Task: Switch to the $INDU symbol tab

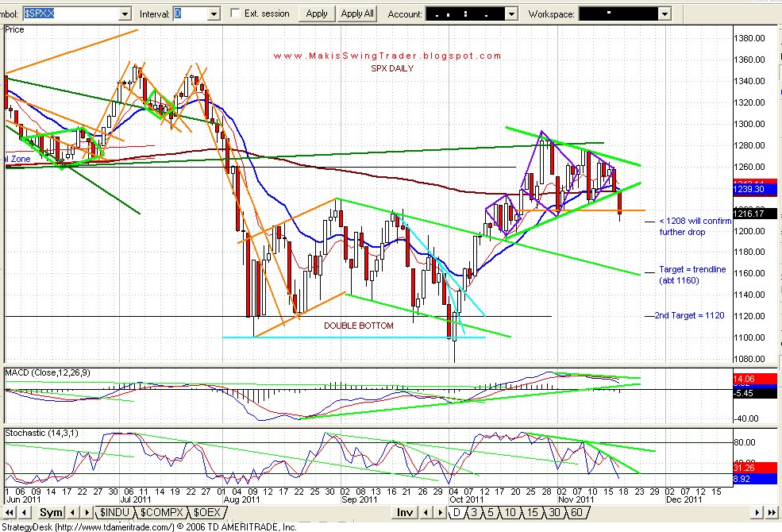Action: (x=114, y=512)
